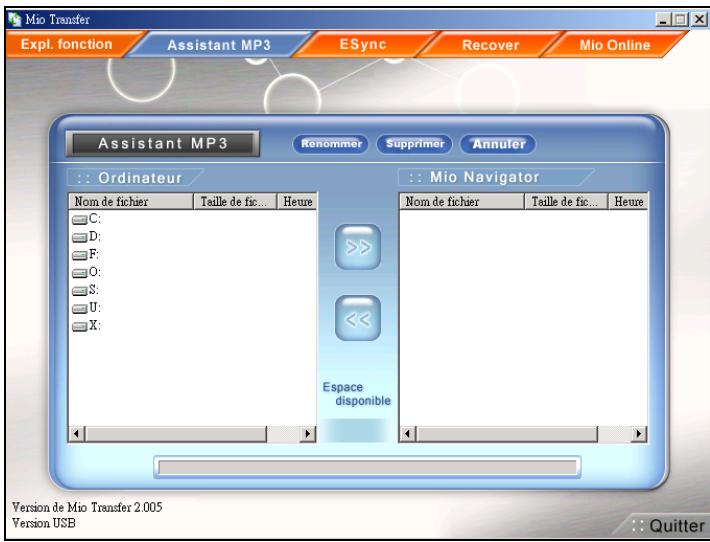710x542 pixels.
Task: Minimize the Mio Transfer window
Action: (663, 19)
